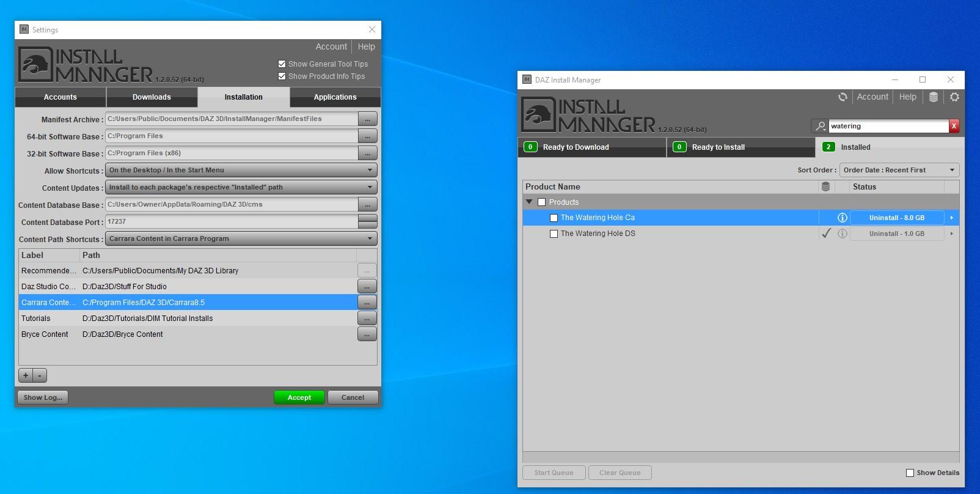
Task: Click the Manifest Archive path field
Action: (232, 119)
